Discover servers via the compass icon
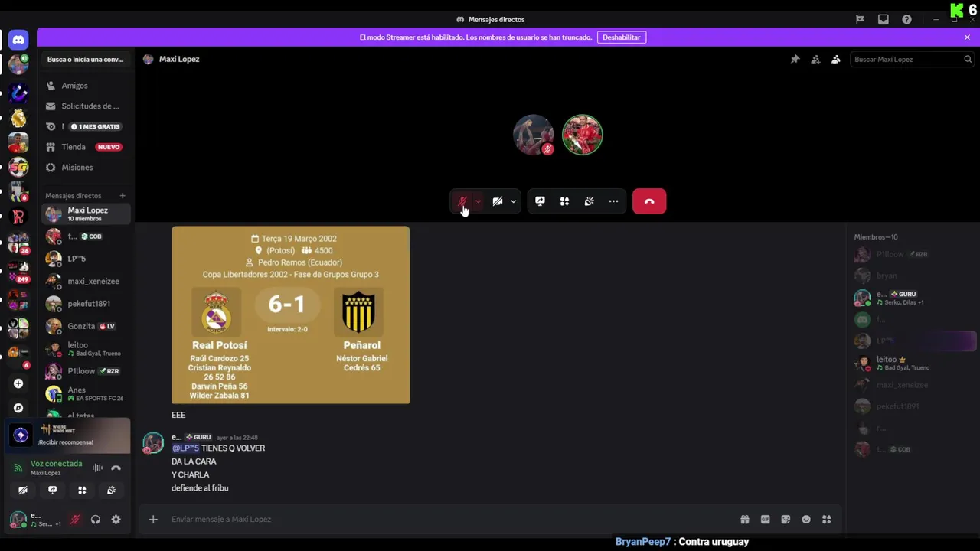Screen dimensions: 980x551 pos(18,408)
